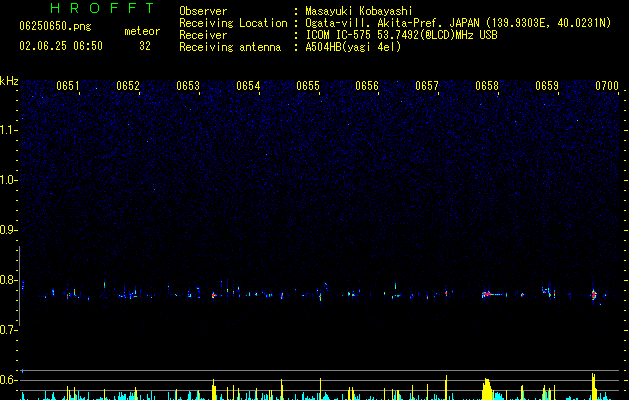Image resolution: width=629 pixels, height=400 pixels.
Task: Click the Receiver label
Action: pyautogui.click(x=203, y=35)
